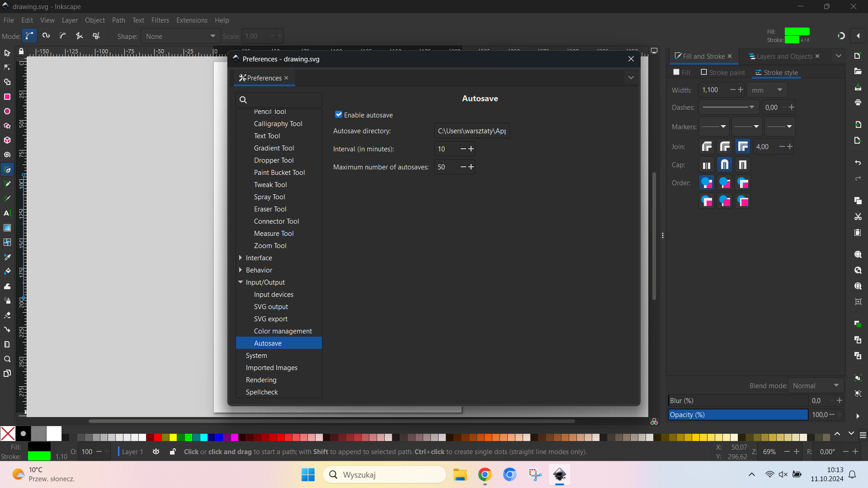Set butt cap style
The image size is (868, 488).
click(x=707, y=165)
